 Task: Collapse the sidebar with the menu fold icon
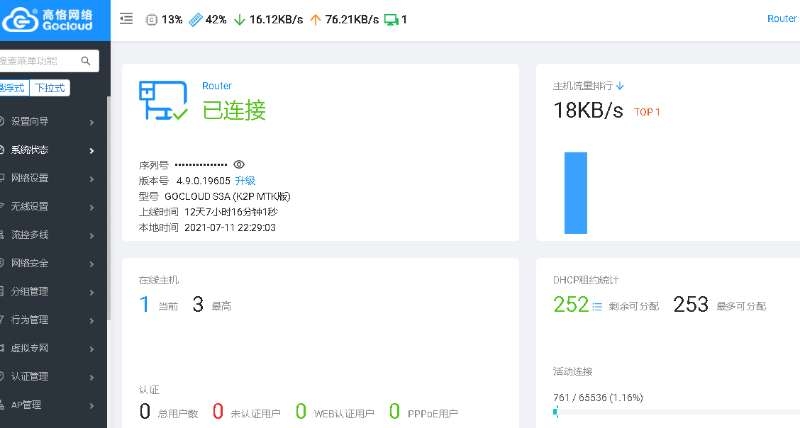[126, 19]
